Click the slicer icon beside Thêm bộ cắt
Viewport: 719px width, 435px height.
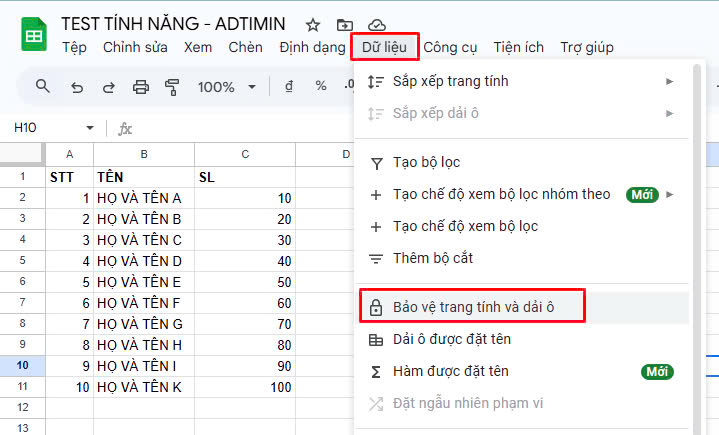(x=376, y=259)
